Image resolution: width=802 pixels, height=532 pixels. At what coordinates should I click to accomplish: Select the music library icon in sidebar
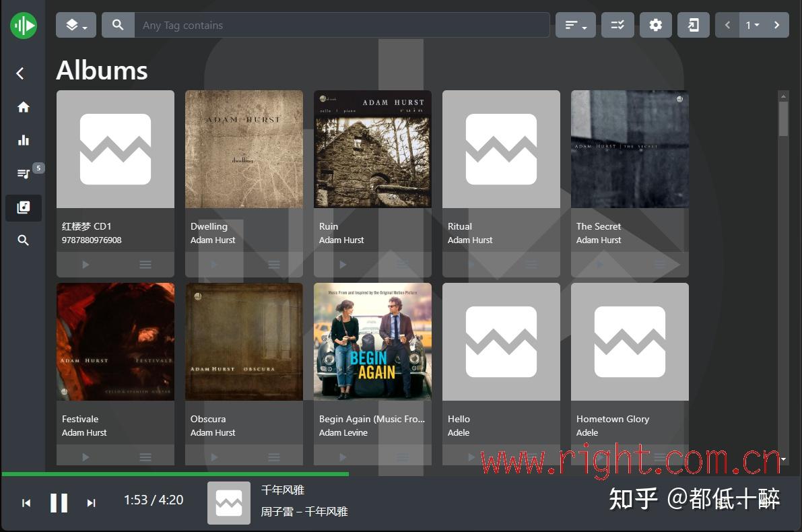(24, 207)
